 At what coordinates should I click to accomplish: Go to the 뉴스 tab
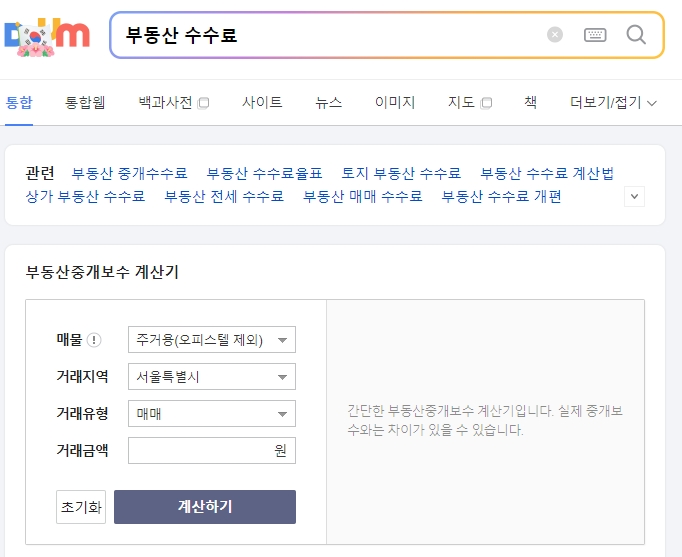tap(328, 103)
